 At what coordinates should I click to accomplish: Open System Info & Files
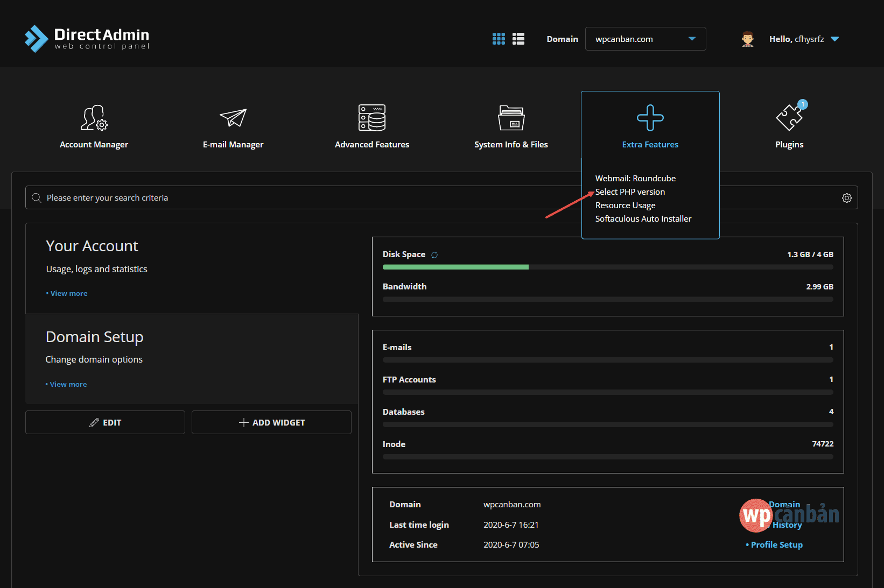tap(510, 126)
